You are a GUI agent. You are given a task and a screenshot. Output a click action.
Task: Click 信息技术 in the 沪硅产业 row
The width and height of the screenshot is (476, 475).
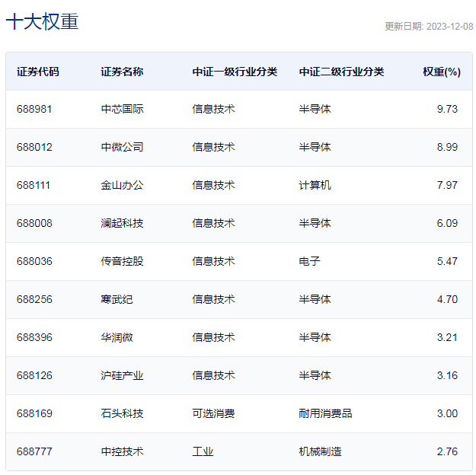pos(213,376)
